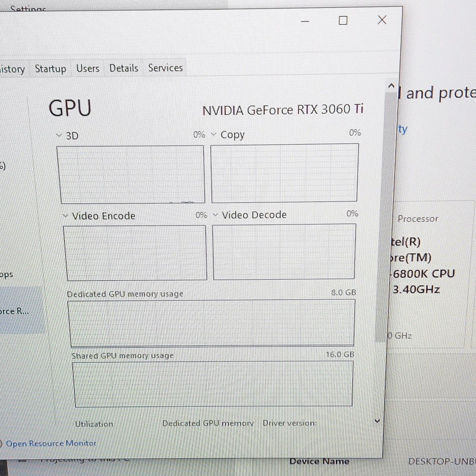Close the Task Manager window

click(x=382, y=20)
